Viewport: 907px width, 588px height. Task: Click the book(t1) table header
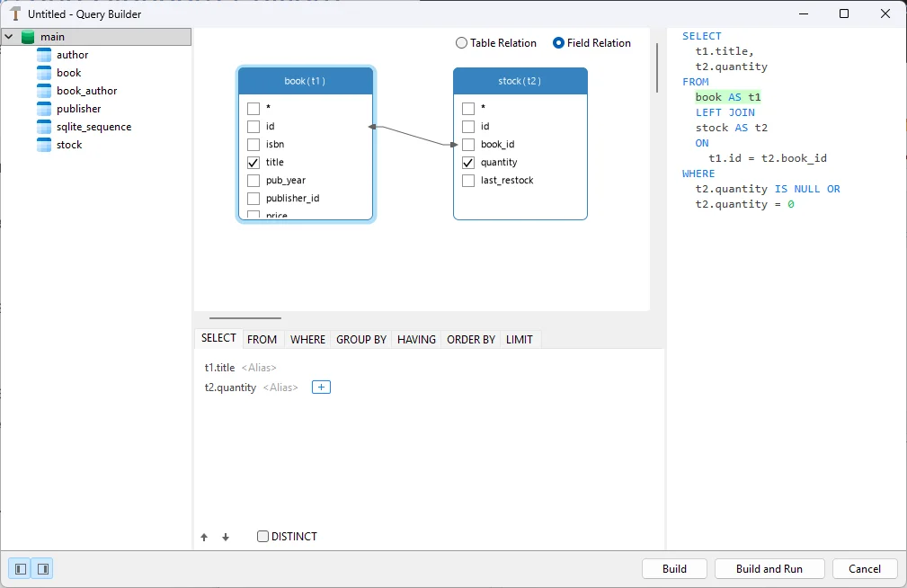[306, 81]
